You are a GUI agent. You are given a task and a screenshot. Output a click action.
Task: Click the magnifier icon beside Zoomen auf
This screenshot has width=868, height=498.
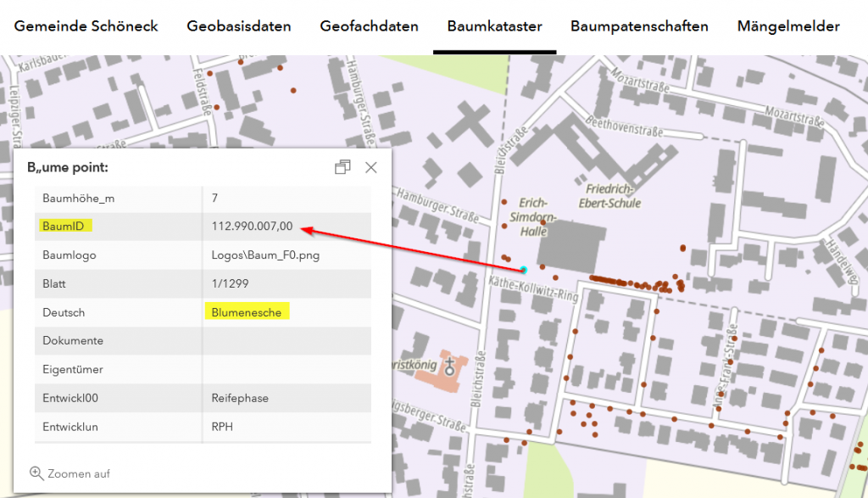point(36,473)
